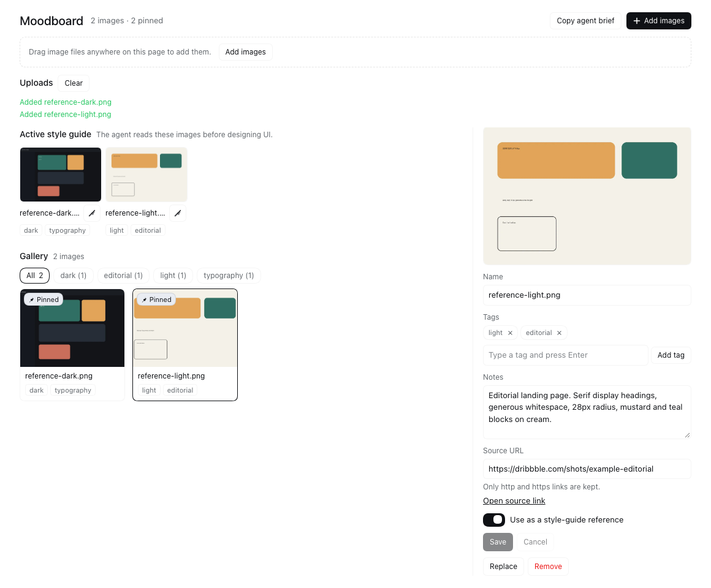
Task: Toggle Use as a style-guide reference
Action: click(494, 519)
